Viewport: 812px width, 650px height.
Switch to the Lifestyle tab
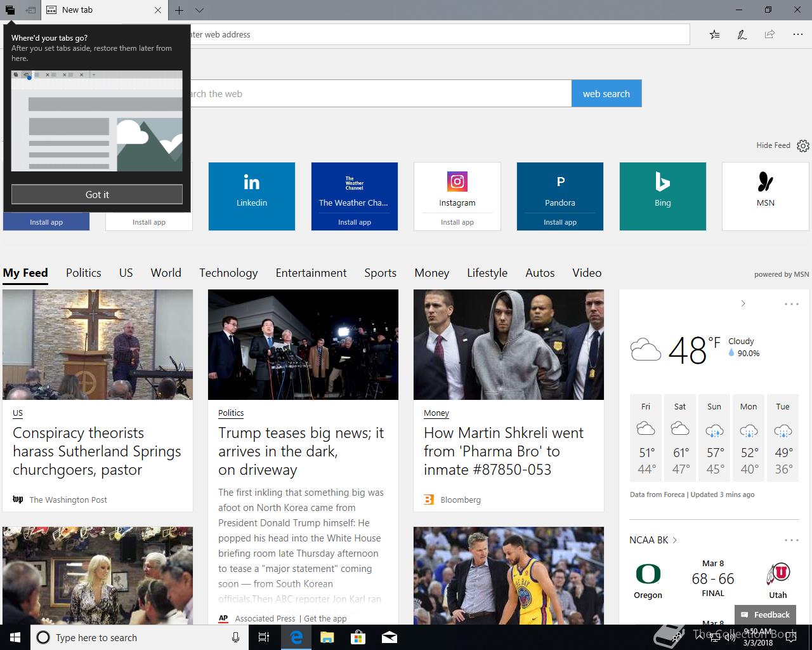tap(487, 273)
